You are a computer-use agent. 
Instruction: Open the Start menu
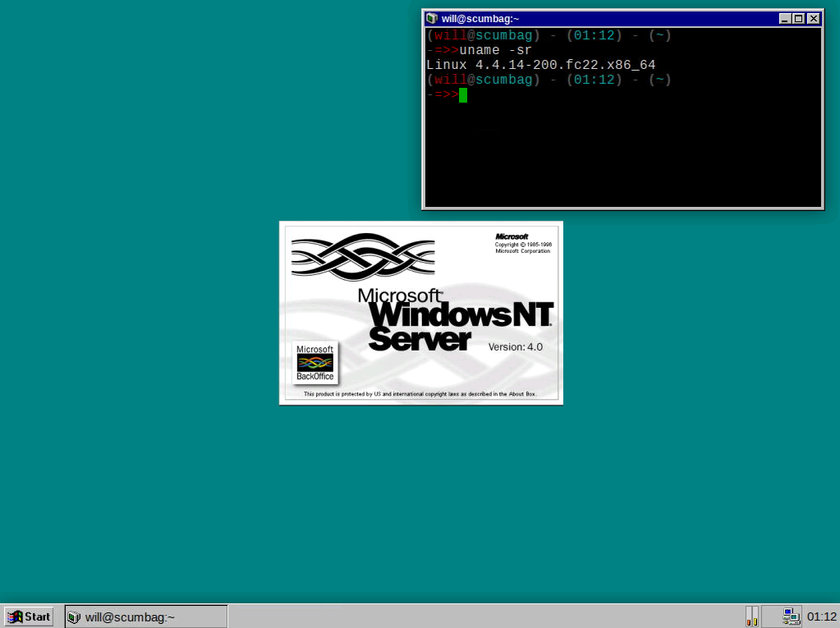(29, 617)
